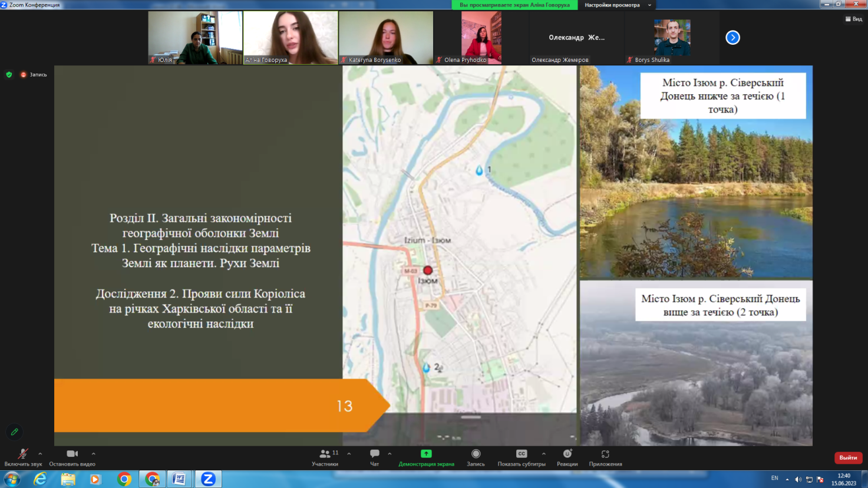Select Аліна Говоруха video thumbnail
This screenshot has width=868, height=488.
[291, 37]
